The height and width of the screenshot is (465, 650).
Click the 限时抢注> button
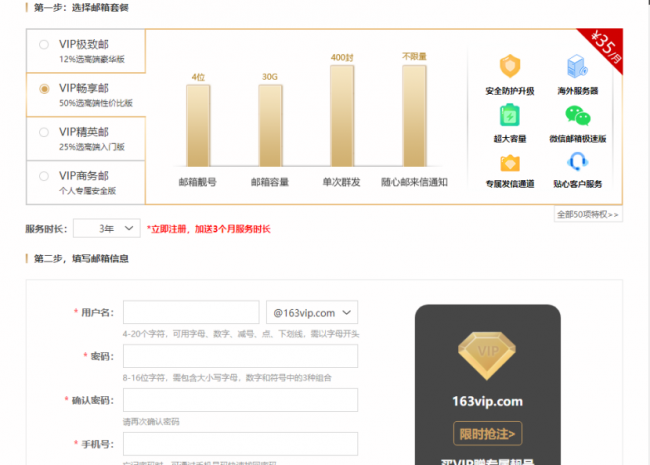coord(488,434)
